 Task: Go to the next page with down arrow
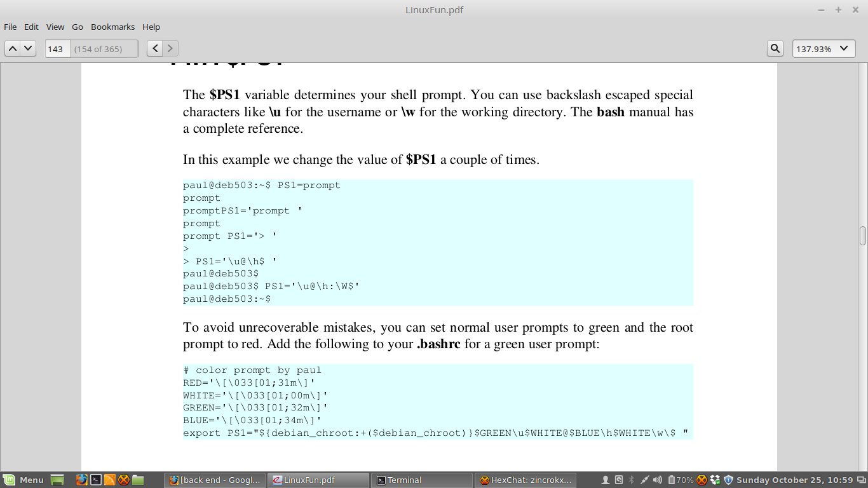click(x=28, y=48)
